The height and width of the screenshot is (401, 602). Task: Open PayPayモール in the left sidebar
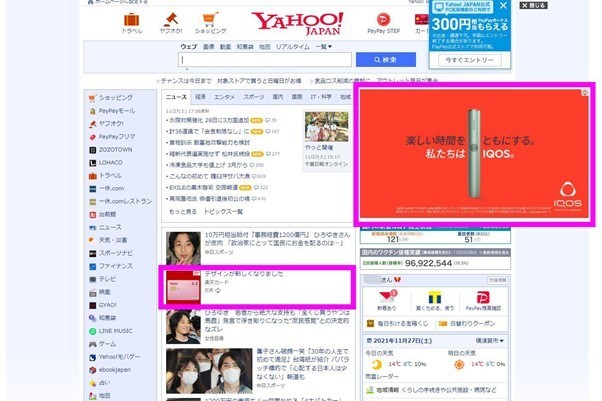click(x=112, y=111)
